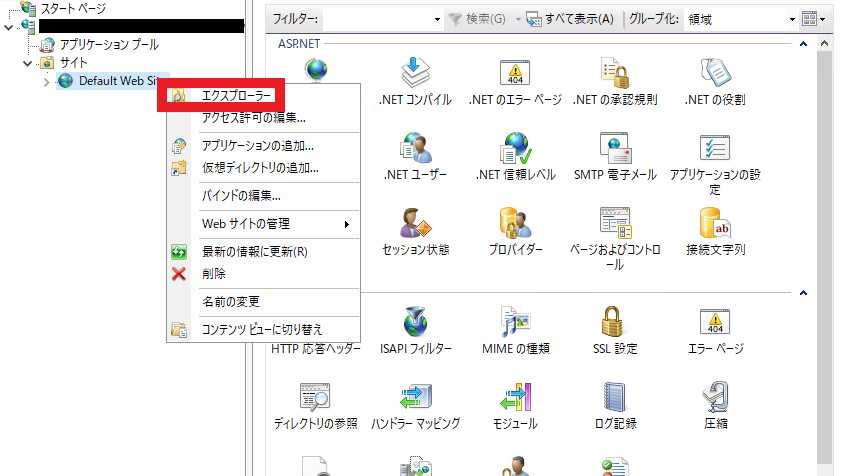Open the .NET ユーザー icon
This screenshot has height=476, width=844.
point(415,148)
